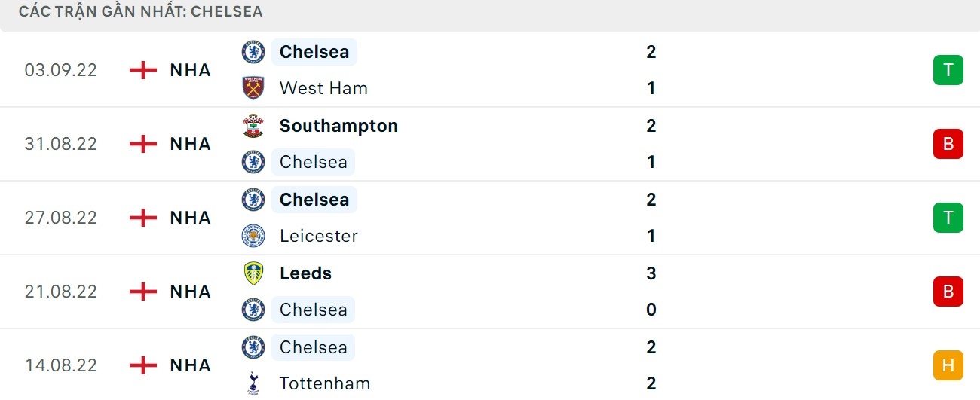Click the West Ham club crest
This screenshot has height=400, width=980.
[x=253, y=88]
